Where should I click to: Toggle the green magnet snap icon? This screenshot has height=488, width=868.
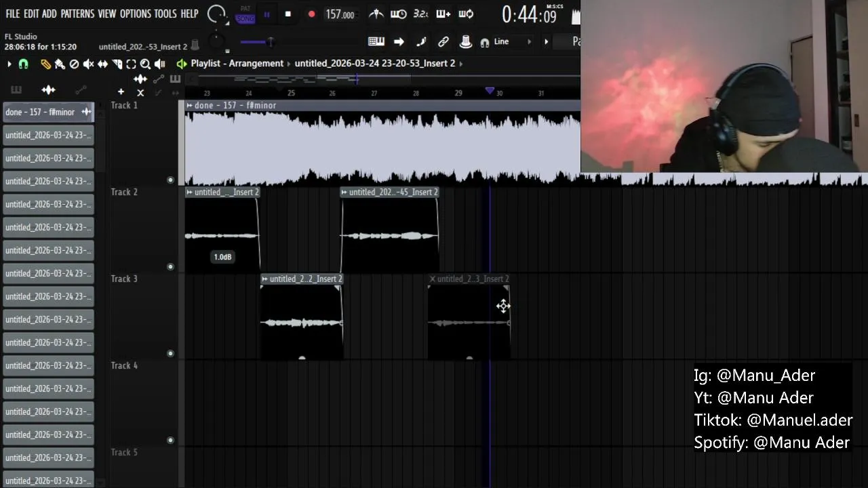point(23,64)
